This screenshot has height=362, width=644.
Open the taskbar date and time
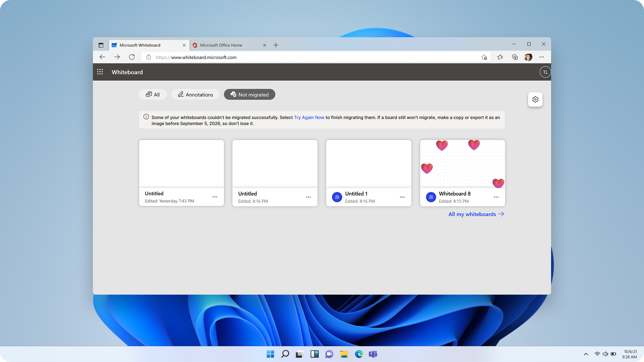[630, 354]
